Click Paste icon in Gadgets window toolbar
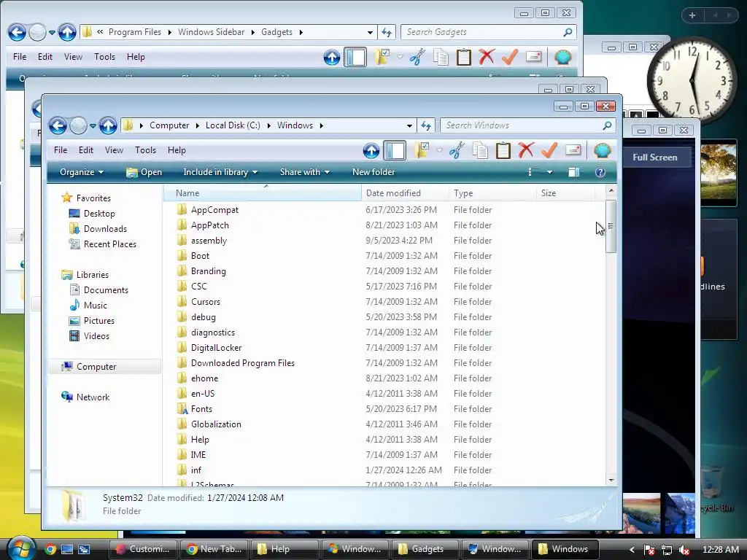The width and height of the screenshot is (747, 560). coord(463,57)
